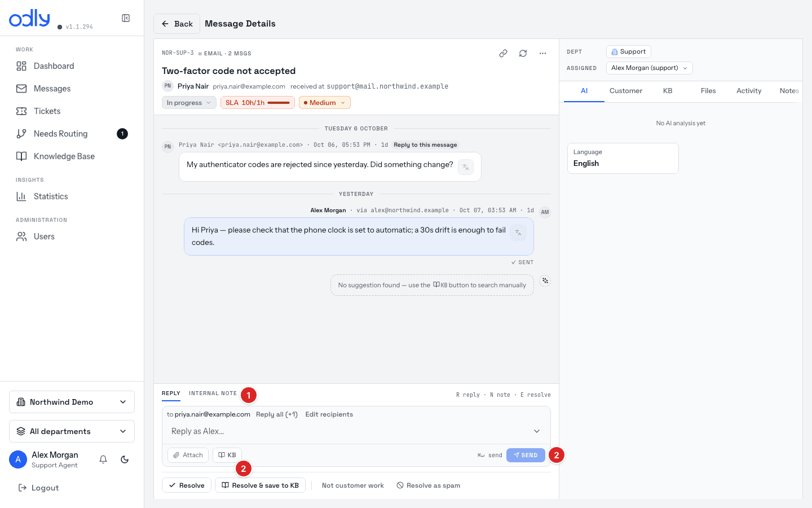Click Edit recipients
The width and height of the screenshot is (812, 508).
329,414
